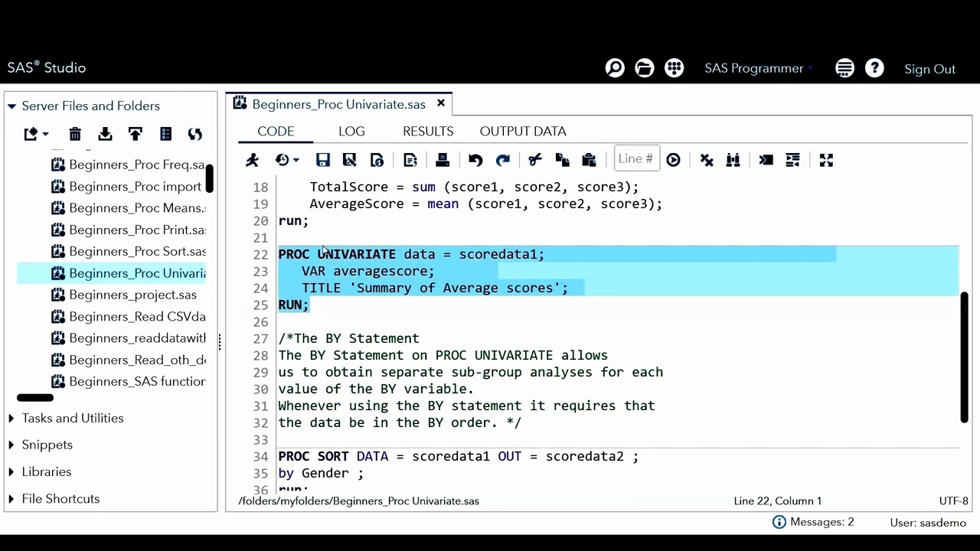
Task: Click the line indentation icon
Action: 792,160
